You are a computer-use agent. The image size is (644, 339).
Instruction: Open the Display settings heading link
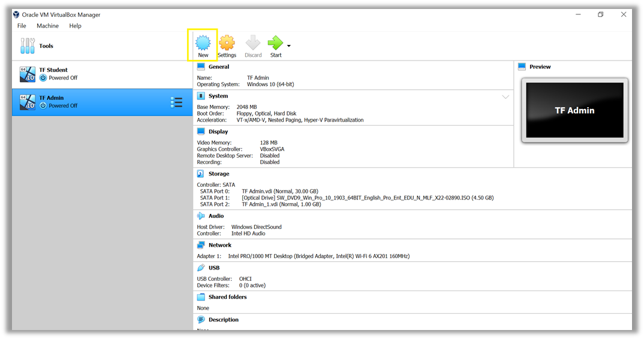[x=218, y=131]
